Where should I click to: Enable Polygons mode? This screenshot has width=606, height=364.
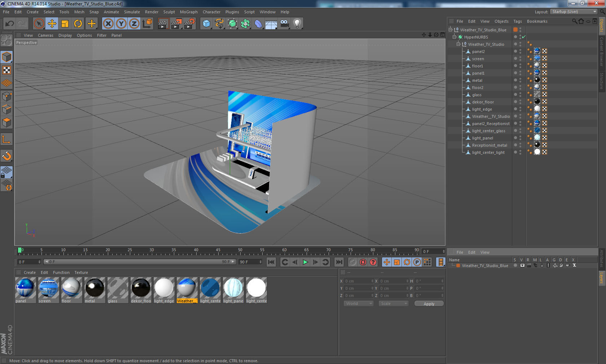pyautogui.click(x=6, y=123)
